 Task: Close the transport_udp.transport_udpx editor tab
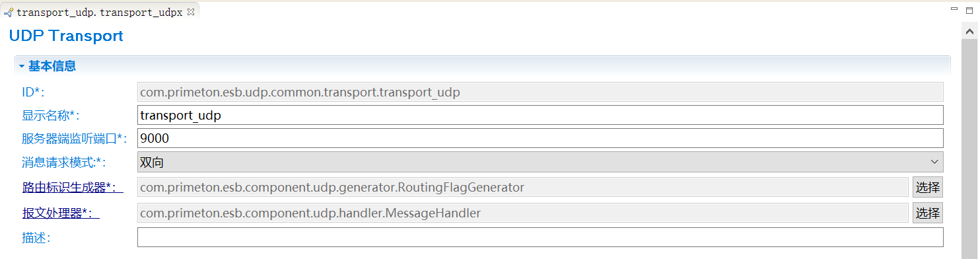(x=191, y=12)
